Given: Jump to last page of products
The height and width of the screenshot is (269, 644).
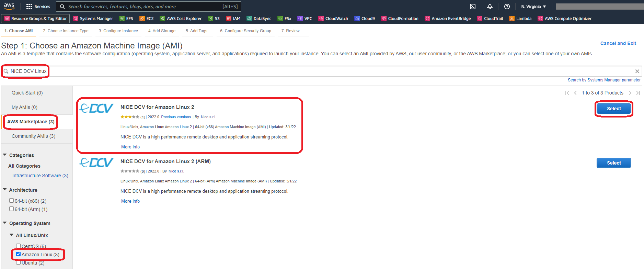Looking at the screenshot, I should coord(638,93).
